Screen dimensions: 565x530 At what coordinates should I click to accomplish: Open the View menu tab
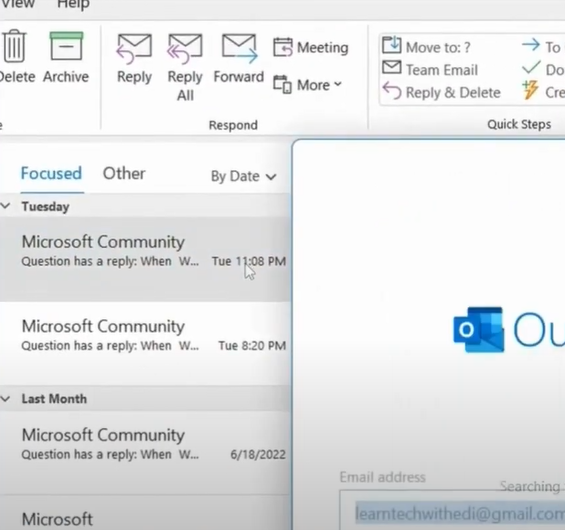tap(18, 5)
